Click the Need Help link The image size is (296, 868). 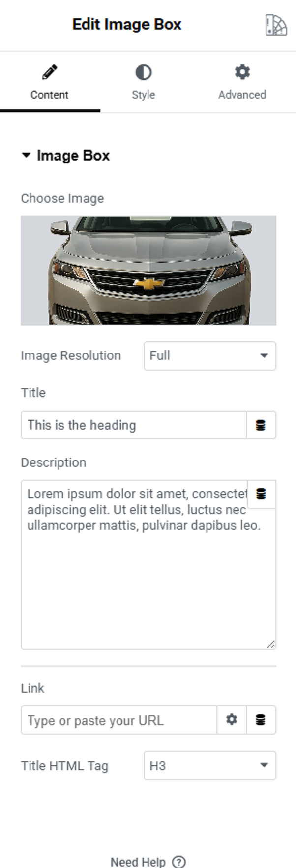click(x=138, y=862)
